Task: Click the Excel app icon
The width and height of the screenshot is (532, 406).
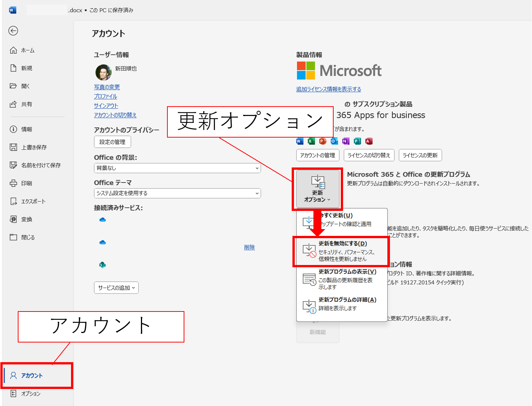Action: [x=311, y=141]
